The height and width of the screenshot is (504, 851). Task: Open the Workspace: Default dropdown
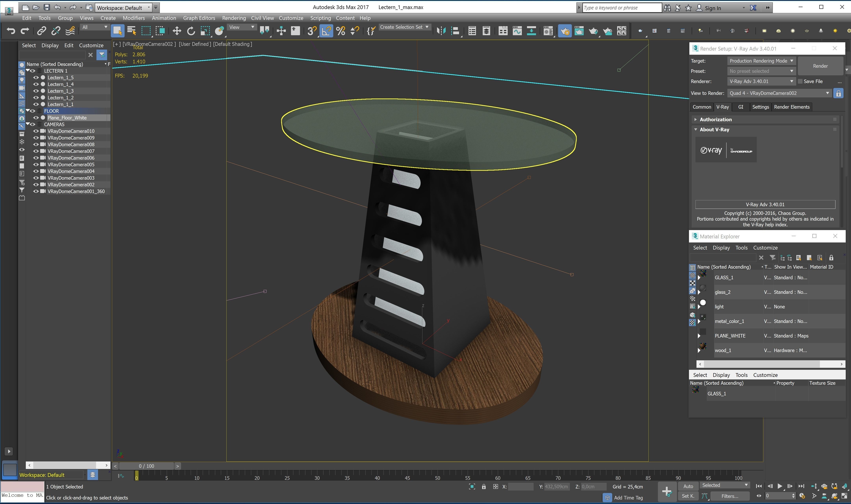pyautogui.click(x=123, y=7)
